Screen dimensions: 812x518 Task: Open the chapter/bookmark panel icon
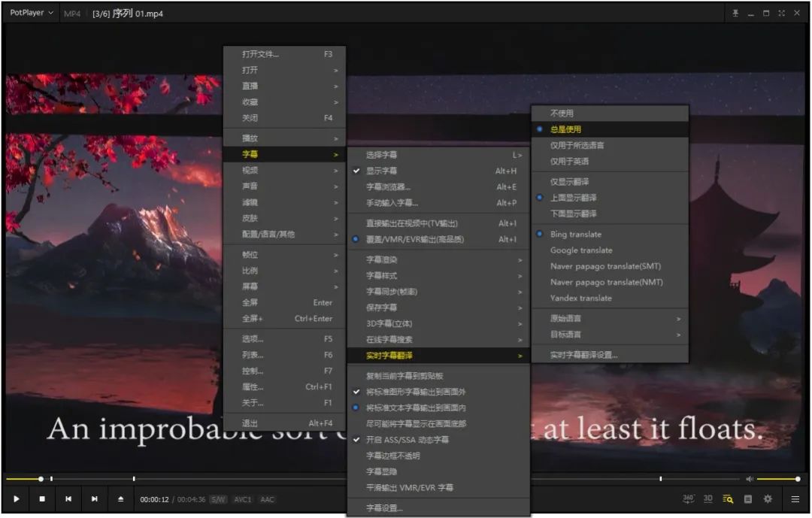point(748,499)
